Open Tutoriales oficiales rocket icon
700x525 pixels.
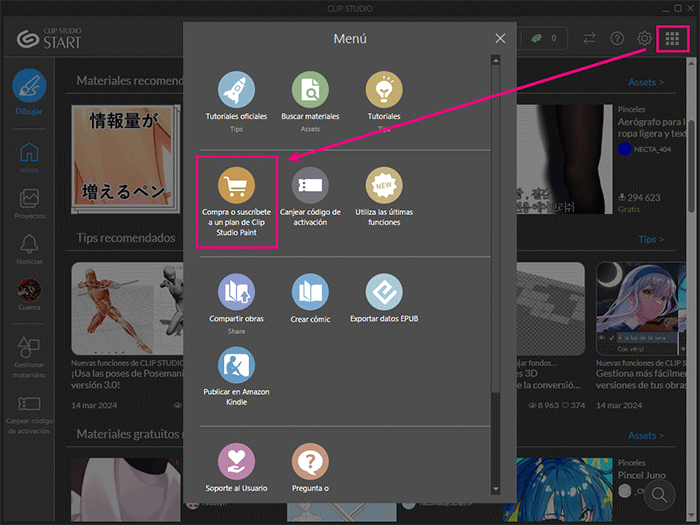(x=236, y=89)
